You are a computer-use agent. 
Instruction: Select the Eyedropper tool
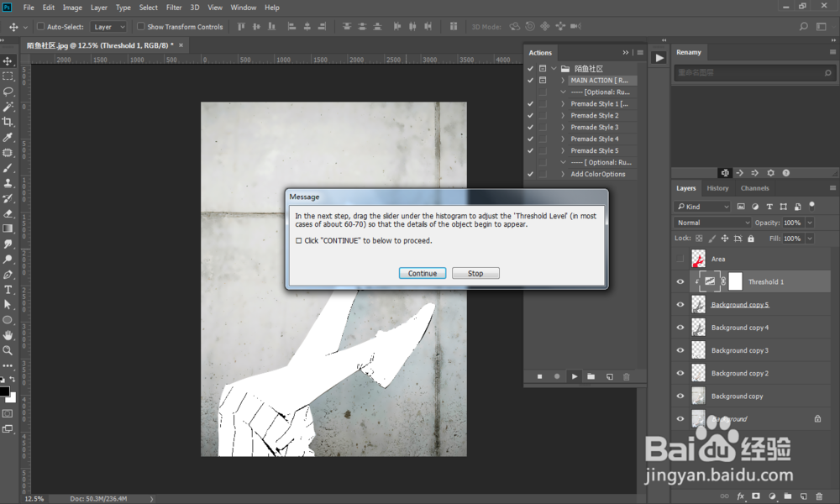click(8, 138)
